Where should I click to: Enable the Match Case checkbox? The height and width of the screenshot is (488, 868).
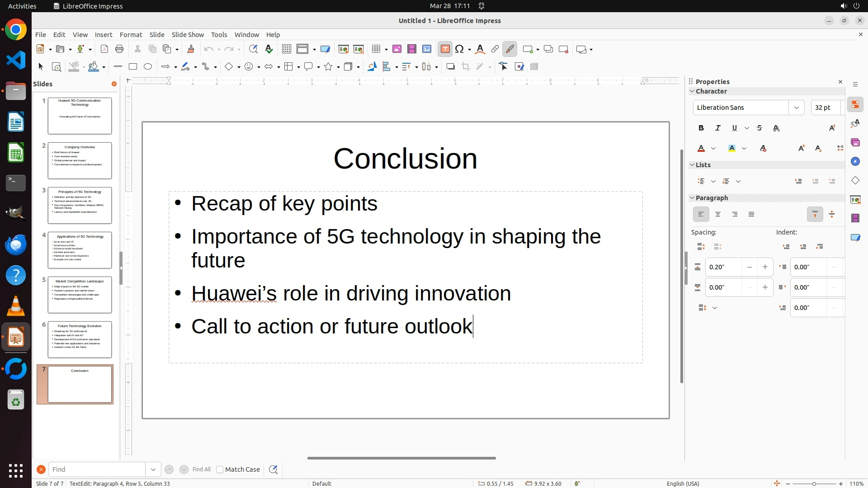220,469
